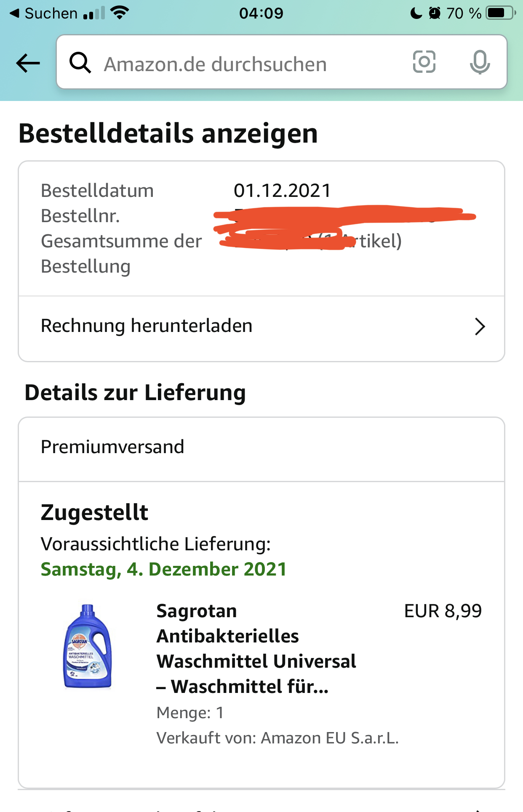This screenshot has width=523, height=812.
Task: Tap the battery indicator in status bar
Action: (x=501, y=13)
